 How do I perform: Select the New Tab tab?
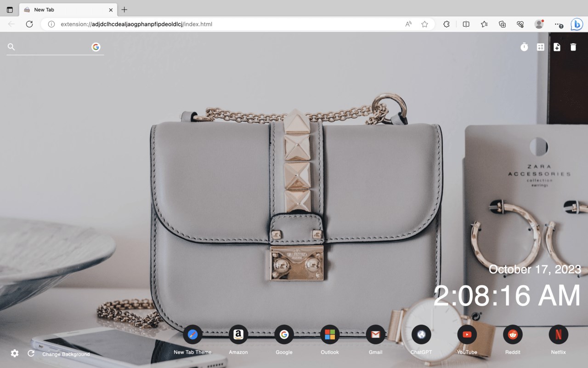click(68, 10)
